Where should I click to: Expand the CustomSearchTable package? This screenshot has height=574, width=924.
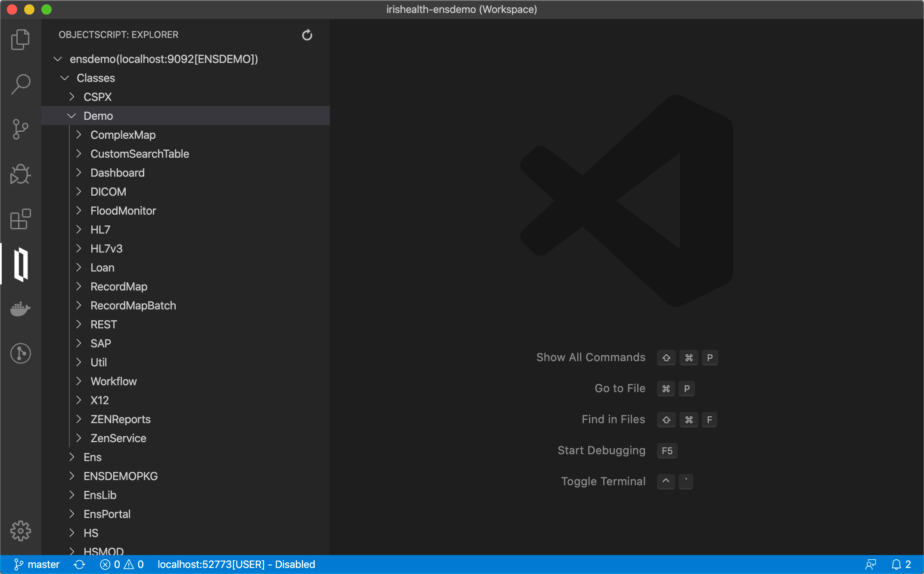tap(78, 154)
